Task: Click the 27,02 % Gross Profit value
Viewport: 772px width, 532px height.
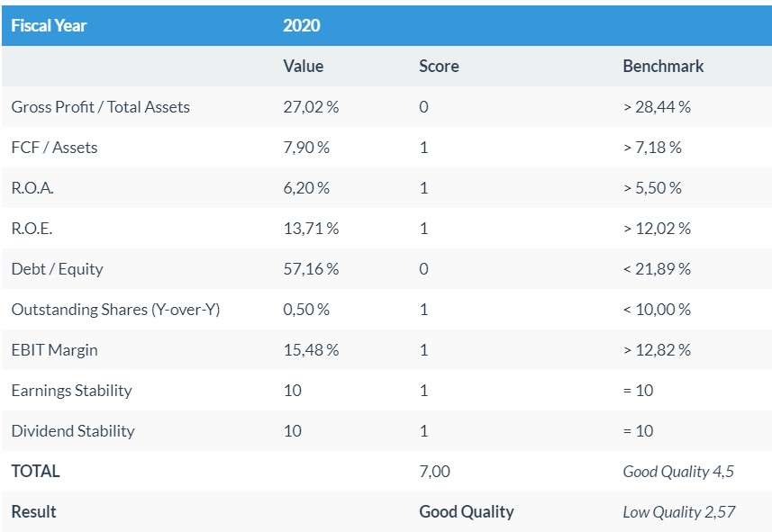Action: click(311, 107)
